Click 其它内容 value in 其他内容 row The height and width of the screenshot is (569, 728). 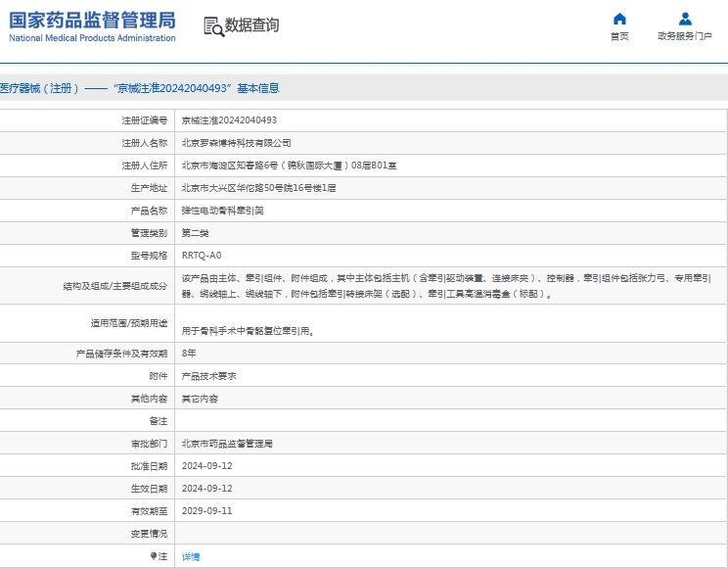pyautogui.click(x=200, y=399)
